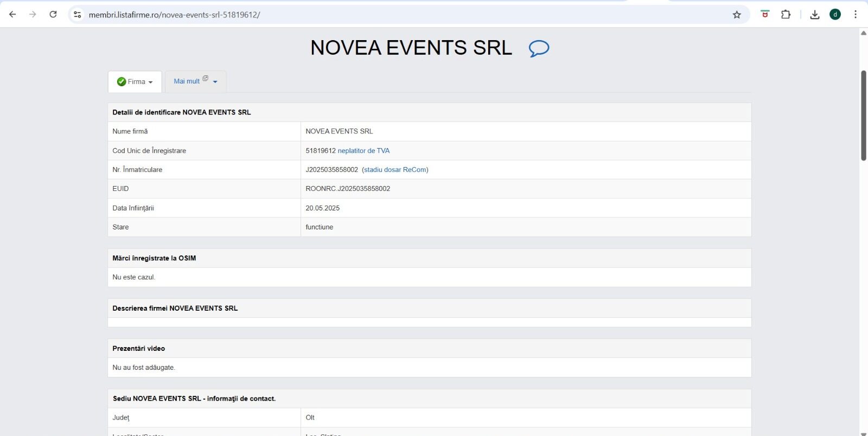Open the browser extensions puzzle icon
The width and height of the screenshot is (868, 436).
tap(786, 15)
